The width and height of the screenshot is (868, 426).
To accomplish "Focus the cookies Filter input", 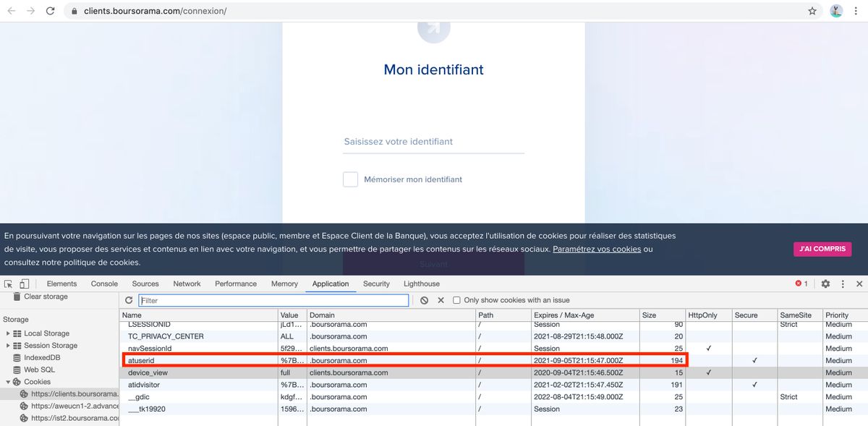I will pos(273,300).
